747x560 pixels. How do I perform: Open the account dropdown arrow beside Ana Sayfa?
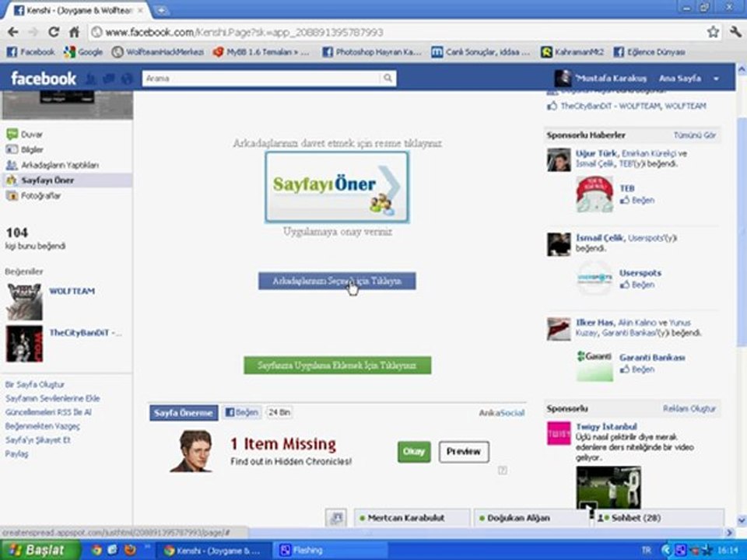[716, 79]
